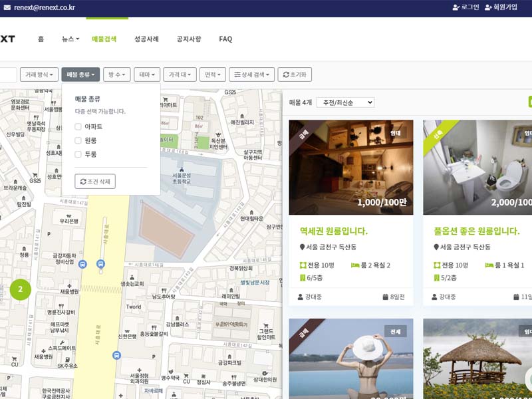This screenshot has height=399, width=532.
Task: Open the thatched gazebo listing photo
Action: pyautogui.click(x=477, y=358)
